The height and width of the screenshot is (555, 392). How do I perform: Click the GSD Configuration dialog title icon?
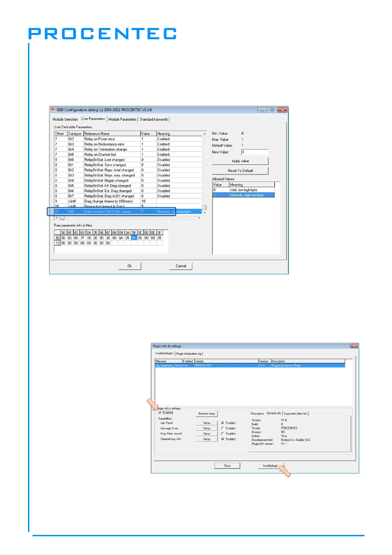pos(53,110)
